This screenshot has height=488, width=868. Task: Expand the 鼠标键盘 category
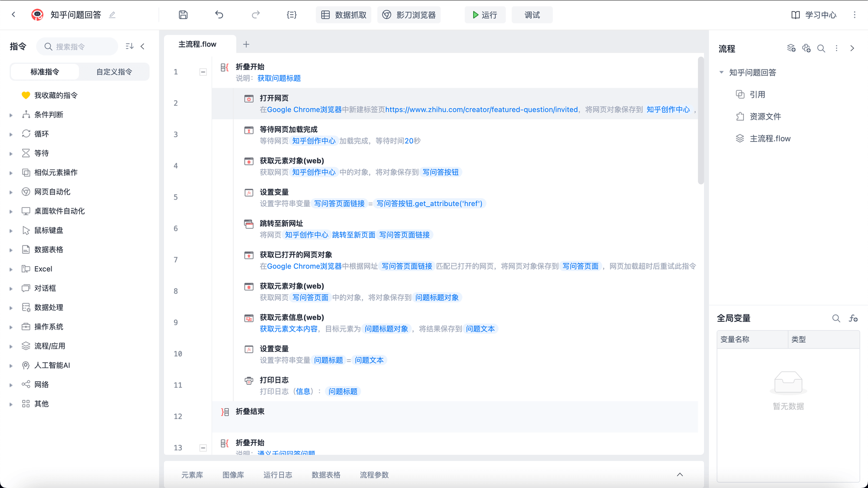(x=11, y=231)
